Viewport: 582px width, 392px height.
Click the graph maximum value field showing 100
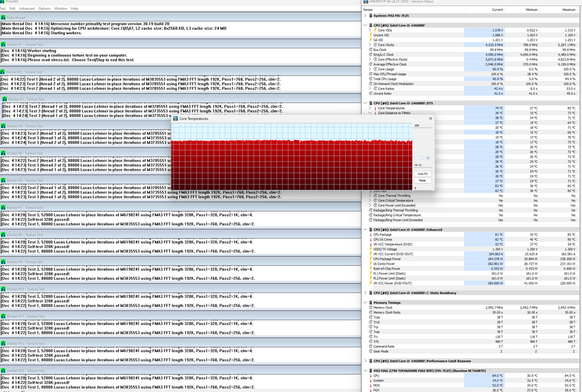click(422, 125)
